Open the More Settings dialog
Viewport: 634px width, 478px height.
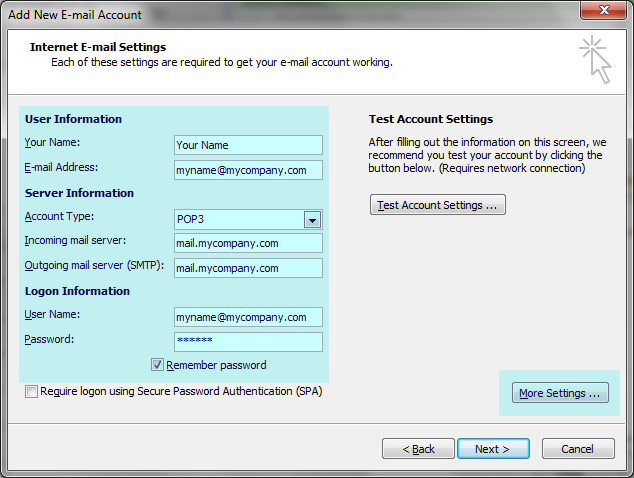click(x=559, y=393)
